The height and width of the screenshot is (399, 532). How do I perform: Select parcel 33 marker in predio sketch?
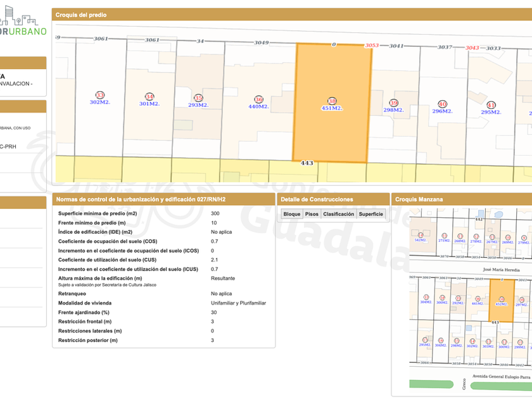click(x=100, y=95)
